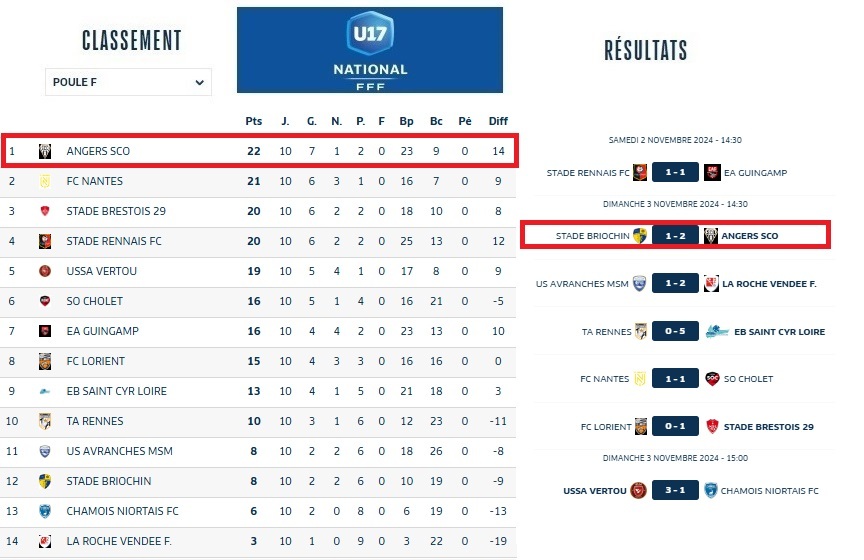Click the Pts column header
The image size is (864, 560).
tap(254, 121)
